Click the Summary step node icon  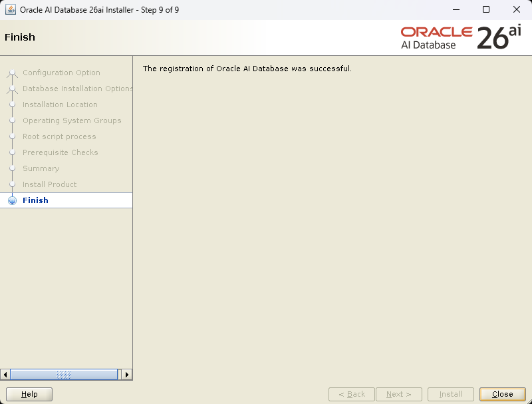click(12, 168)
